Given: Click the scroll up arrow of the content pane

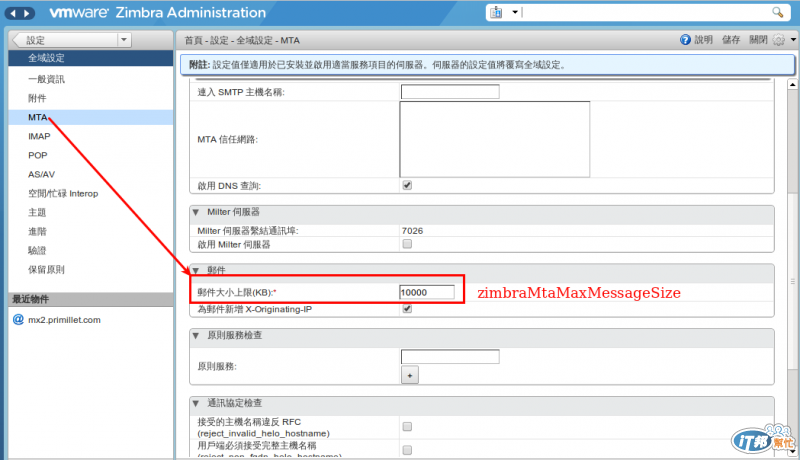Looking at the screenshot, I should click(792, 84).
